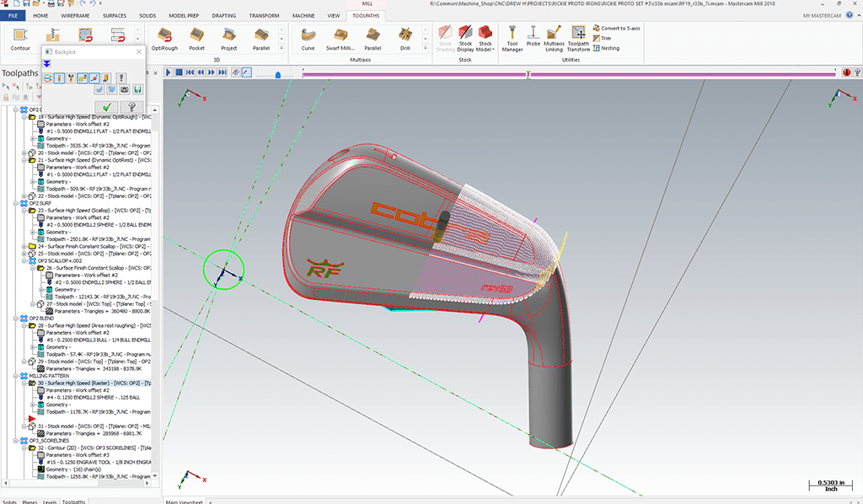This screenshot has width=863, height=504.
Task: Open Backplot help question button
Action: point(131,107)
